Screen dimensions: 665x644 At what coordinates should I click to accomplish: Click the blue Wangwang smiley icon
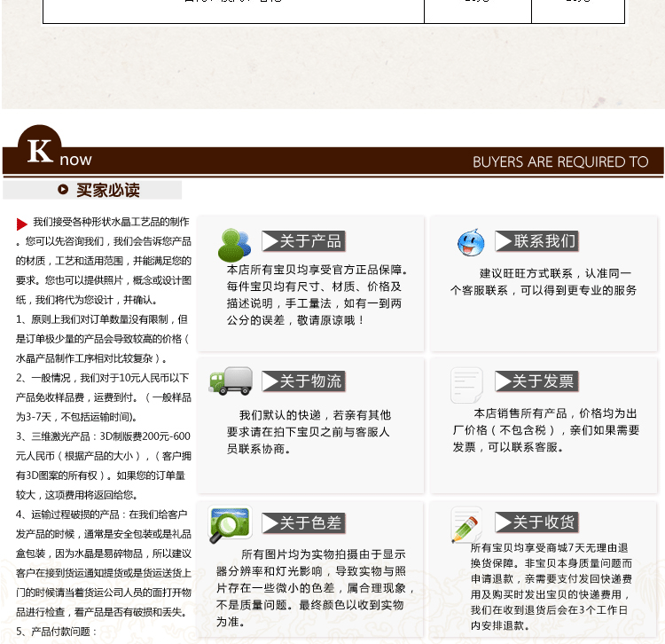[471, 243]
